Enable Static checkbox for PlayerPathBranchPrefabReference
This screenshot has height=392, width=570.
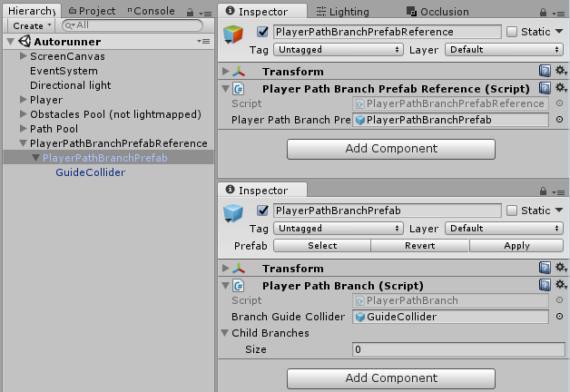512,32
